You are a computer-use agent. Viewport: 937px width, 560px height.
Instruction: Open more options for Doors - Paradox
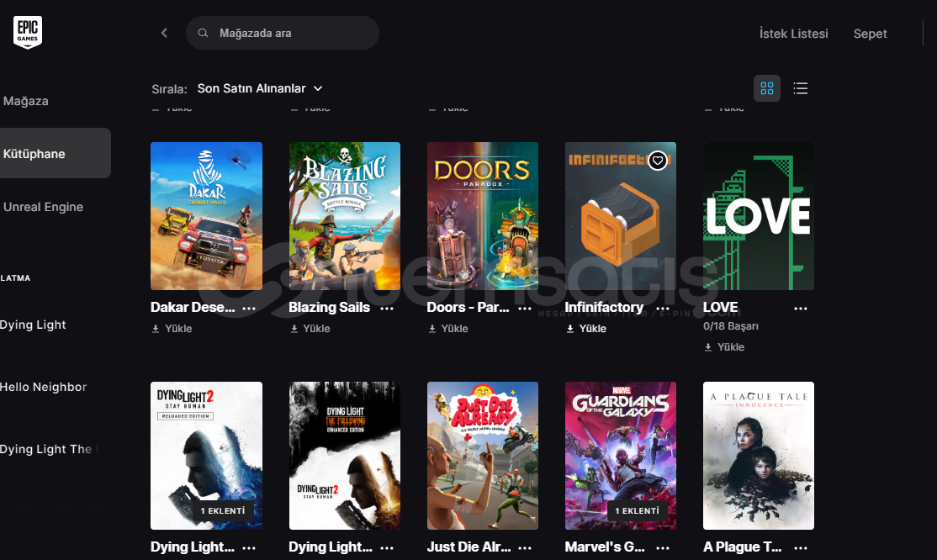525,309
